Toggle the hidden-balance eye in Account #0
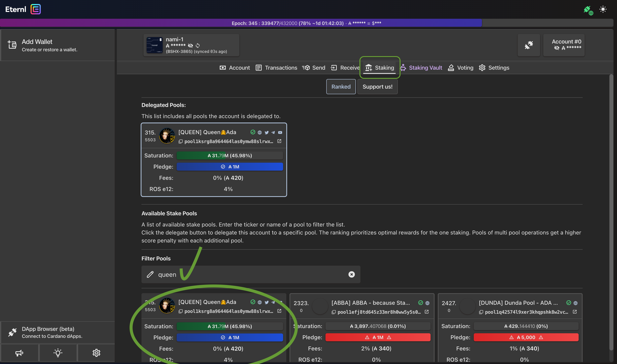617x364 pixels. 557,48
